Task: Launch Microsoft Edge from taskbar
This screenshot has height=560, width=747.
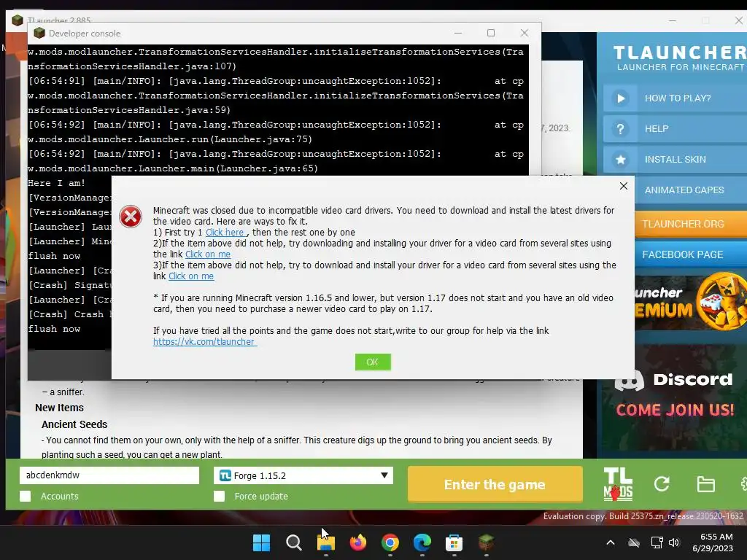Action: coord(422,542)
